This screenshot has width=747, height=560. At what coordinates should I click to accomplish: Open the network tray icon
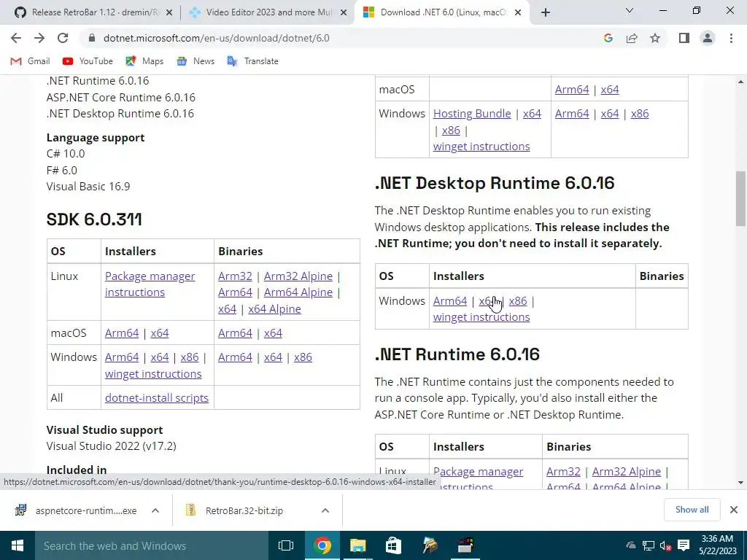pos(649,545)
